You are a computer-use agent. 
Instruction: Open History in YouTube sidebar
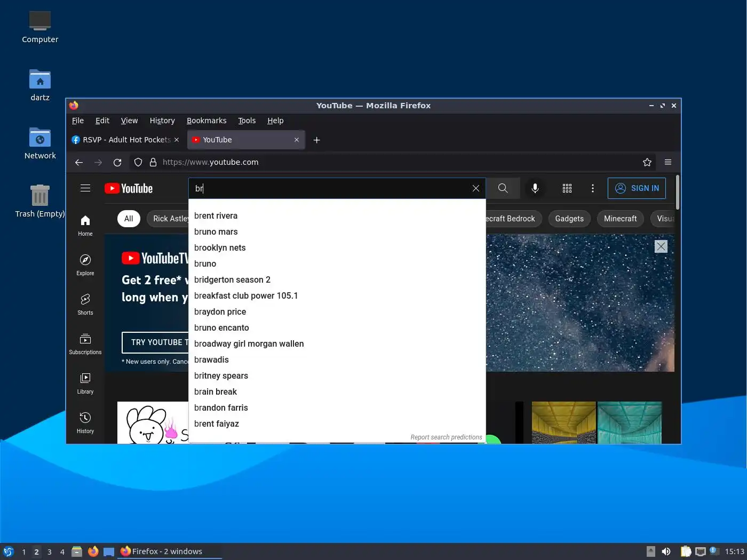85,423
